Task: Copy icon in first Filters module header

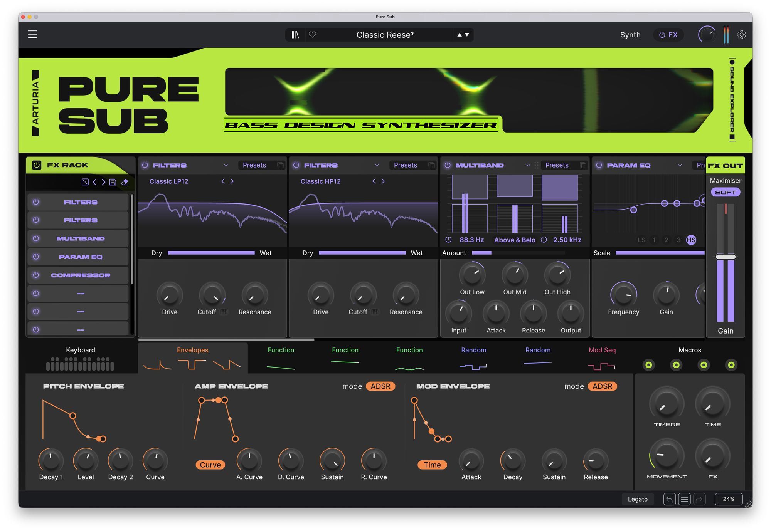Action: coord(281,165)
